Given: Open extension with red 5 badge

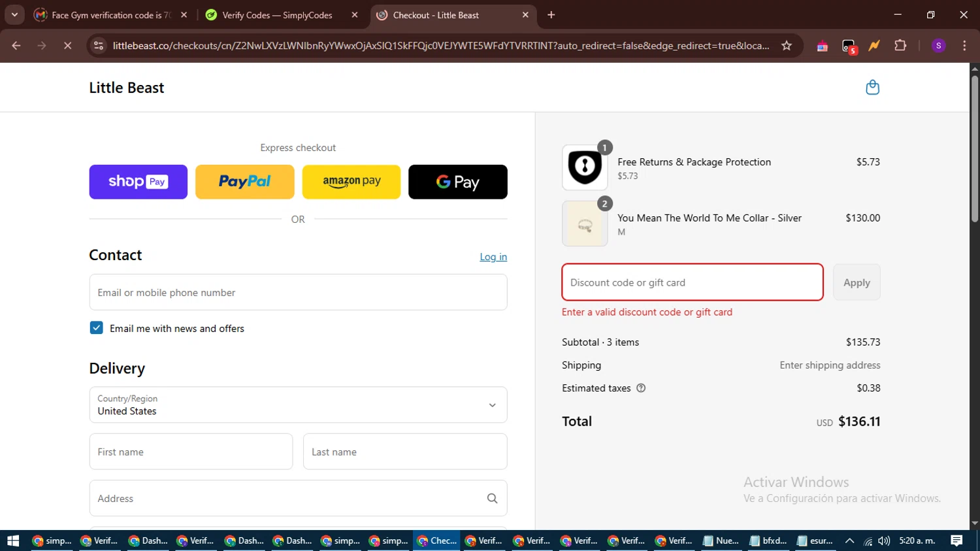Looking at the screenshot, I should [849, 46].
